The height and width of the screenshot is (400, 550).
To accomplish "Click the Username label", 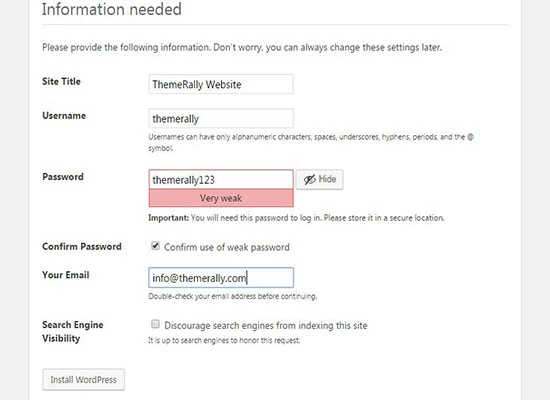I will 64,116.
